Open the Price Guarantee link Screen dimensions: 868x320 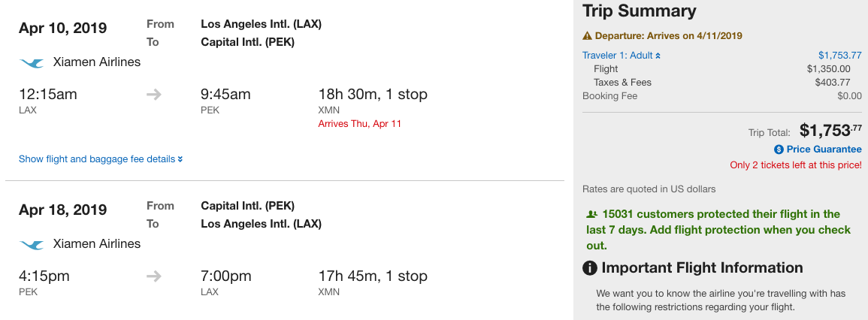click(824, 149)
